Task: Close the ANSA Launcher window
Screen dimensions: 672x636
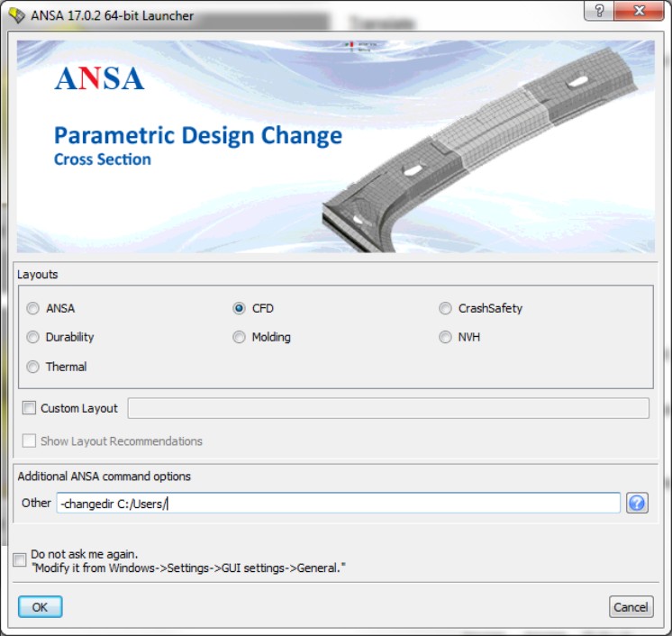Action: pyautogui.click(x=639, y=10)
